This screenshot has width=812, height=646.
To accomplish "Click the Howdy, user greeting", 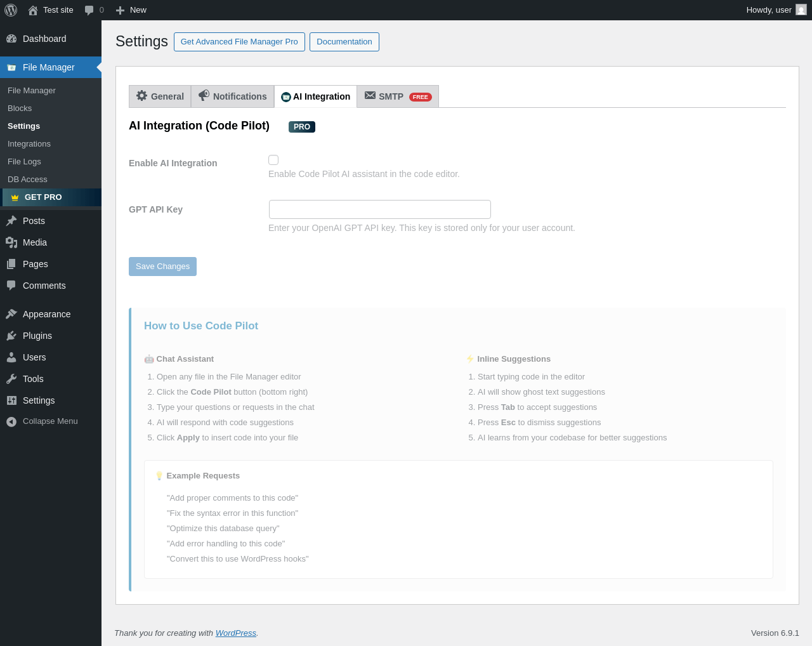I will (769, 10).
